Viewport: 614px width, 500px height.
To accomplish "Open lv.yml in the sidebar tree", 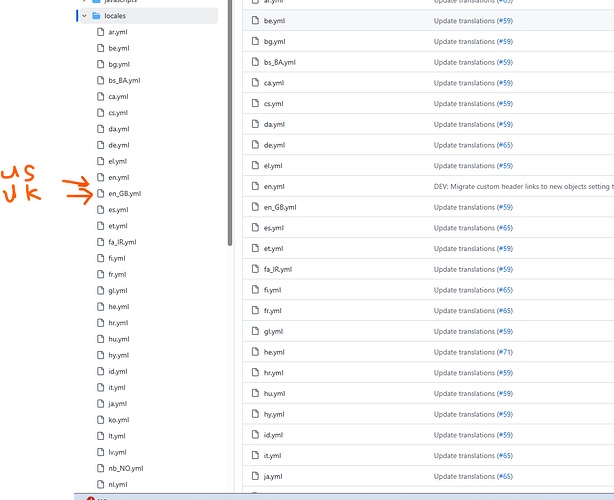I will 117,452.
